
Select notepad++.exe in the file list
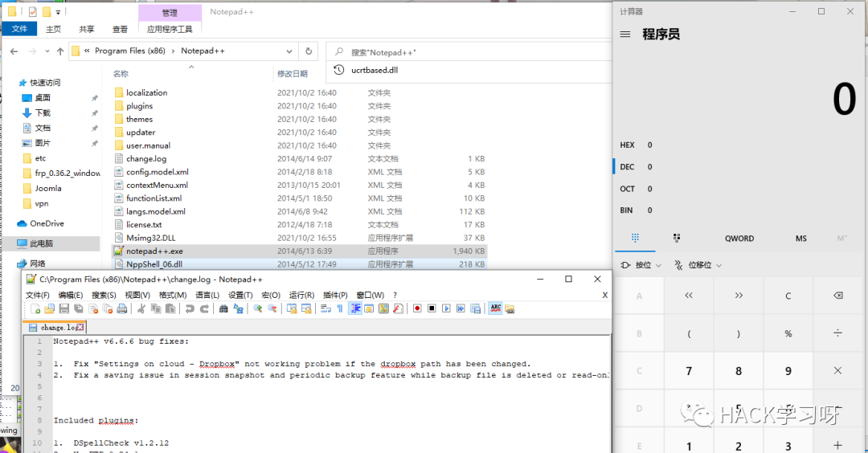pos(300,251)
